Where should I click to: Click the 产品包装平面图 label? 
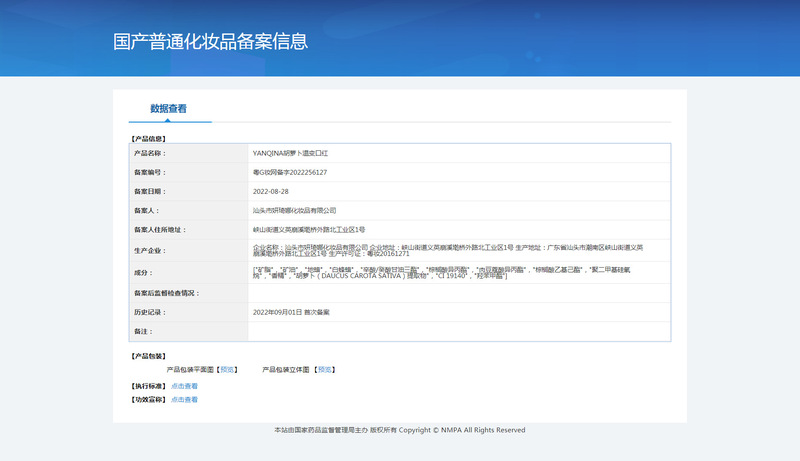[x=190, y=370]
